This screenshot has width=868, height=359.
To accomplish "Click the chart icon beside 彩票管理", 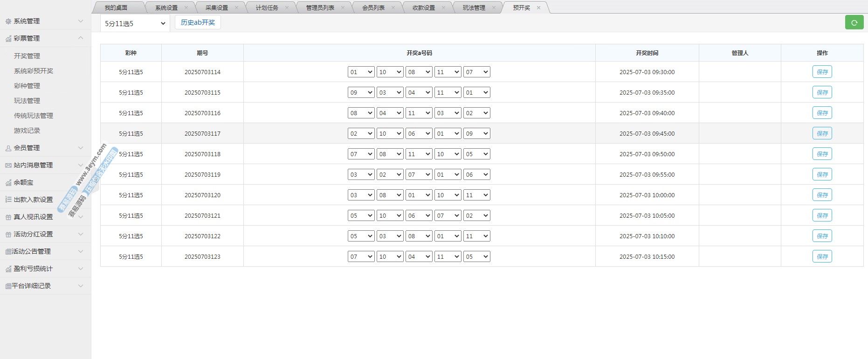I will 8,39.
